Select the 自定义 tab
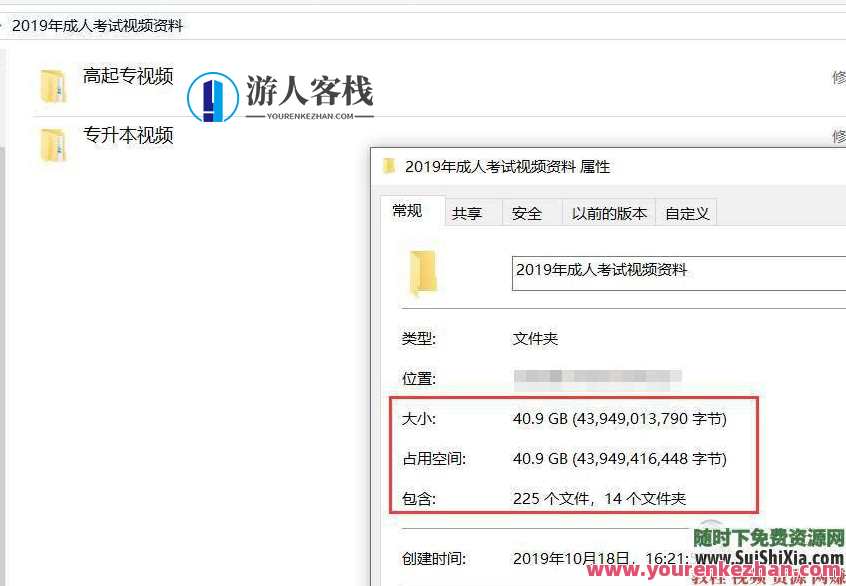 [686, 213]
